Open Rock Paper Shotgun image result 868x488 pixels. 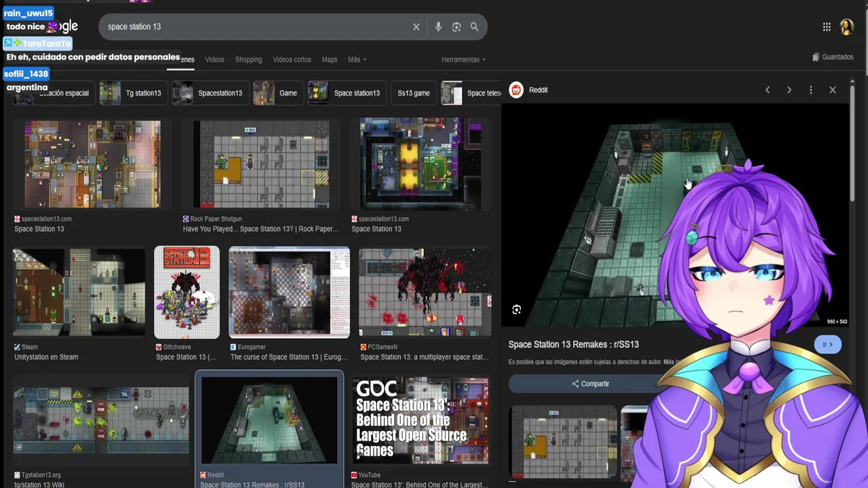261,164
